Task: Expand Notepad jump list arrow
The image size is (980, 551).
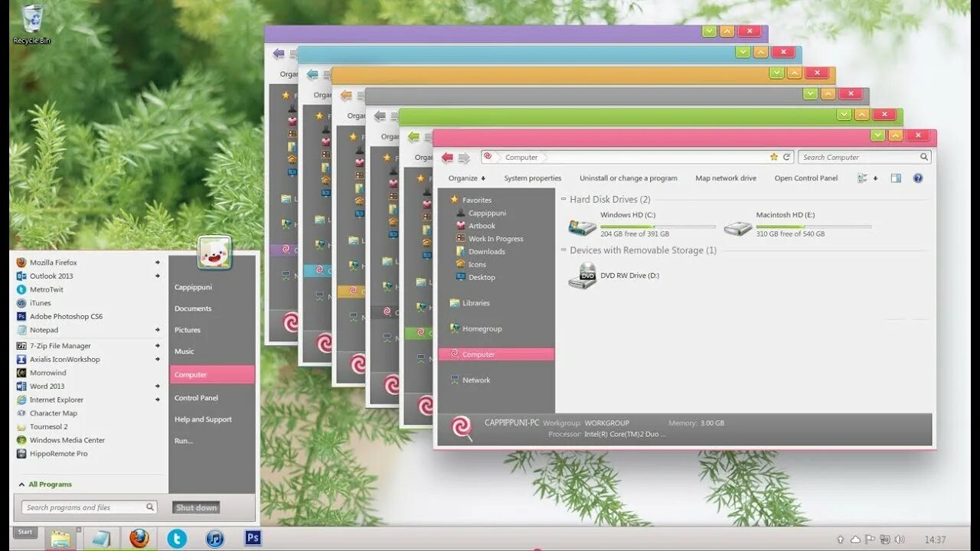Action: tap(158, 330)
